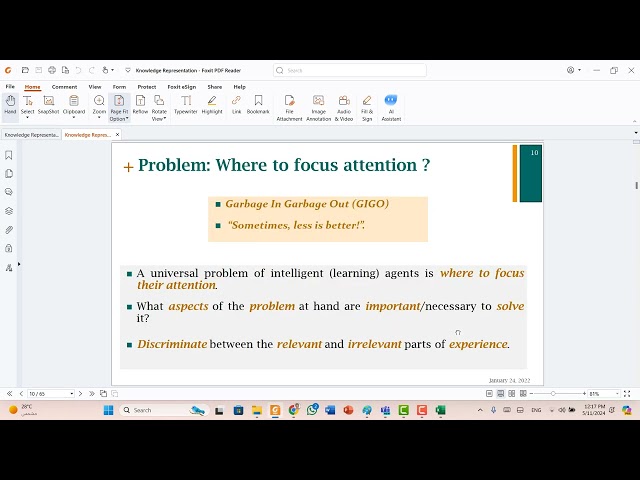Open the Attachments side panel
Screen dimensions: 640x480
[9, 230]
